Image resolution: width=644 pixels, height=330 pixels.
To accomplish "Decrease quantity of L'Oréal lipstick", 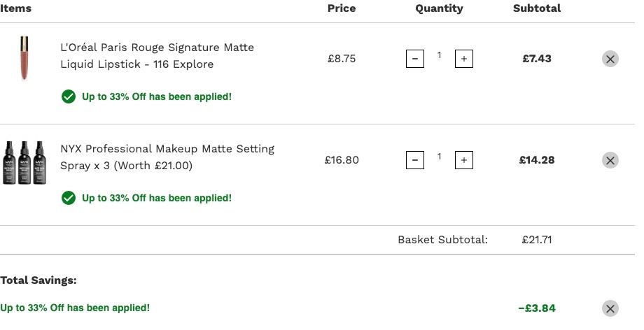I will tap(415, 59).
